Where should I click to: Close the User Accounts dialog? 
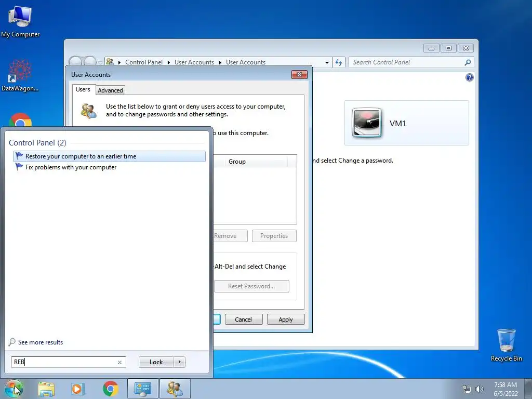299,74
